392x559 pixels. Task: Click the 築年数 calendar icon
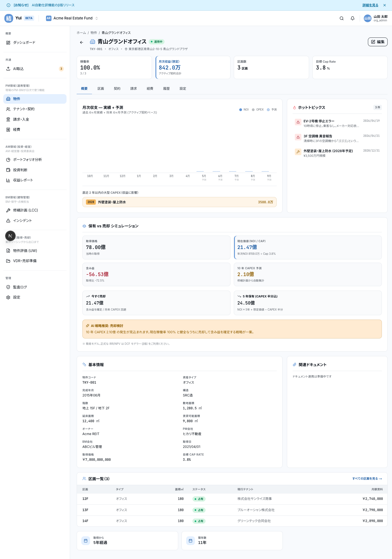pos(191,541)
